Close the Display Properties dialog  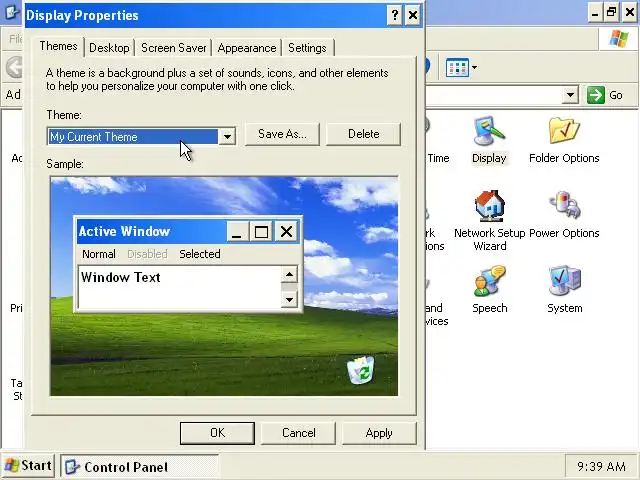click(413, 16)
